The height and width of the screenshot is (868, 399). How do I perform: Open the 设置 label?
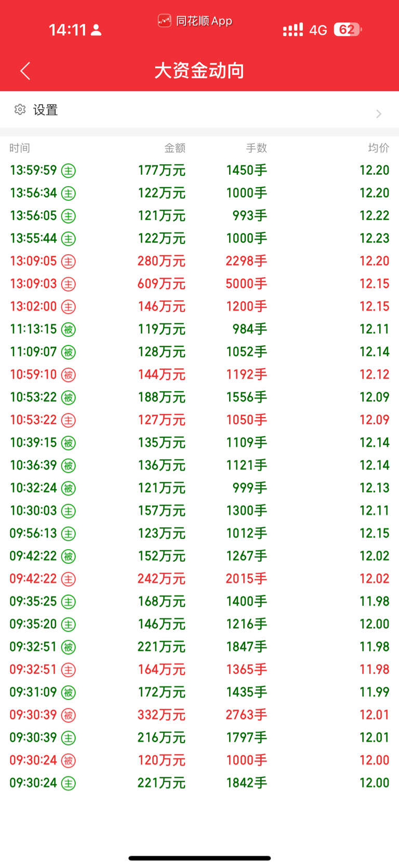click(45, 110)
